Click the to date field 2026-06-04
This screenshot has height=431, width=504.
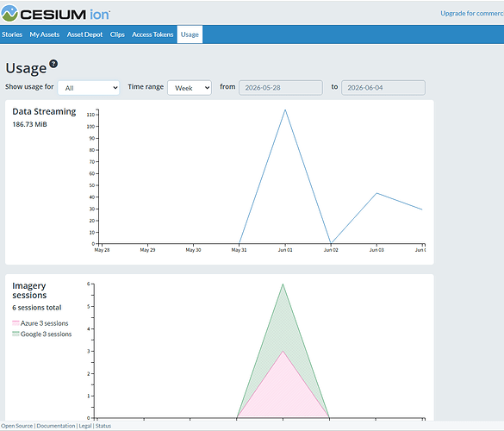(383, 88)
